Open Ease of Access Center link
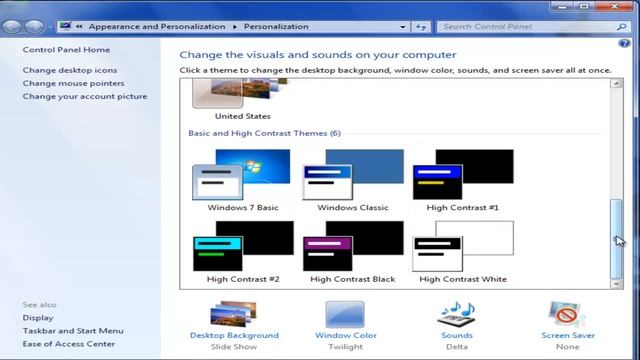 click(x=69, y=344)
